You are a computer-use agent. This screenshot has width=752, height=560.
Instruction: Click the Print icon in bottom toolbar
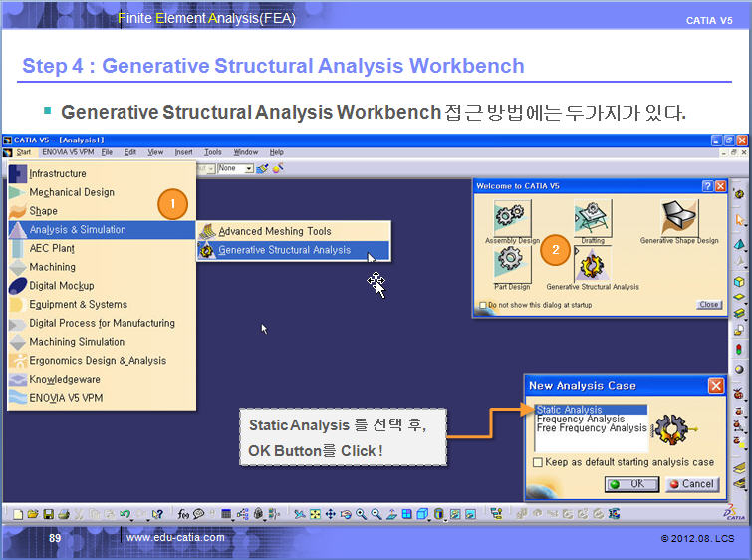(64, 514)
